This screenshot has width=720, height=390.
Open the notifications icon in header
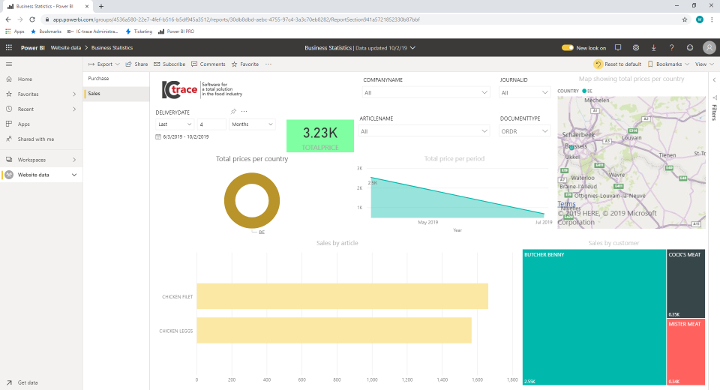[x=618, y=48]
